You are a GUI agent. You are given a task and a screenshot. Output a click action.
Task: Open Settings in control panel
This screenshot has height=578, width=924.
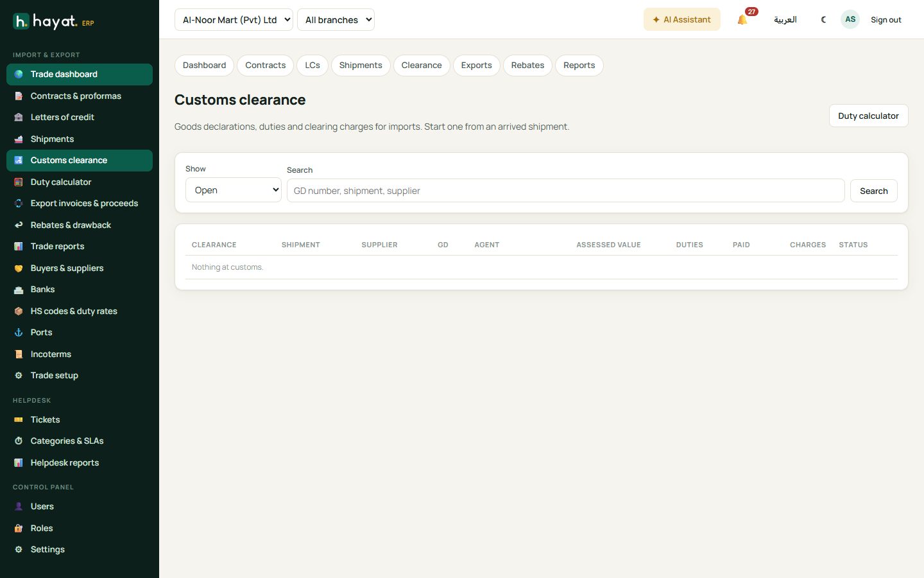point(80,550)
